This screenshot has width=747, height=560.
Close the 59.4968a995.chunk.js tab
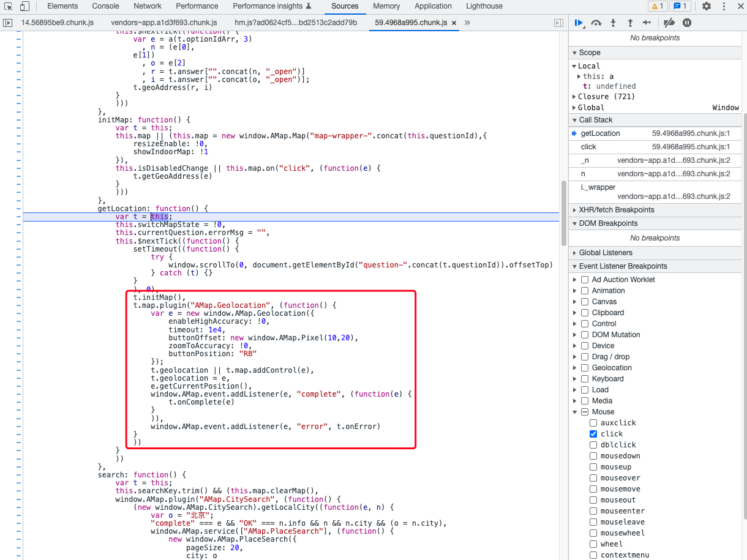[x=454, y=23]
